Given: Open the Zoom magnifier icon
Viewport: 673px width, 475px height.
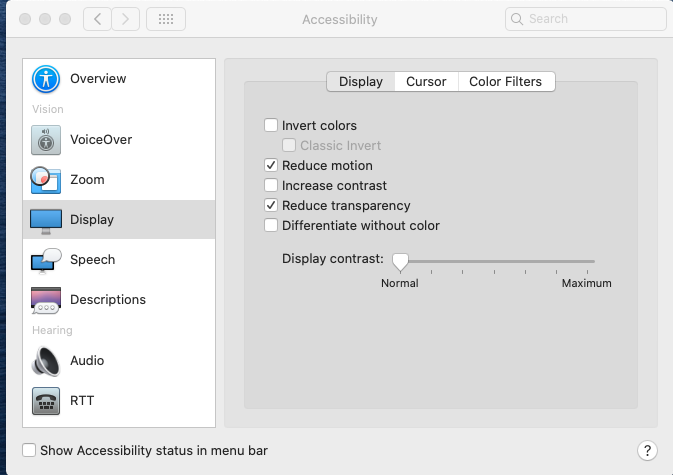Looking at the screenshot, I should click(x=46, y=180).
